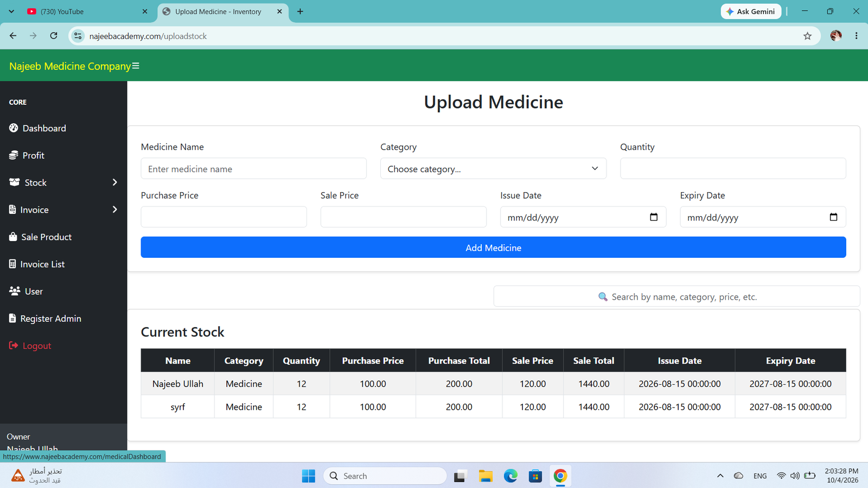The height and width of the screenshot is (488, 868).
Task: Bookmark this page with the star icon
Action: (807, 36)
